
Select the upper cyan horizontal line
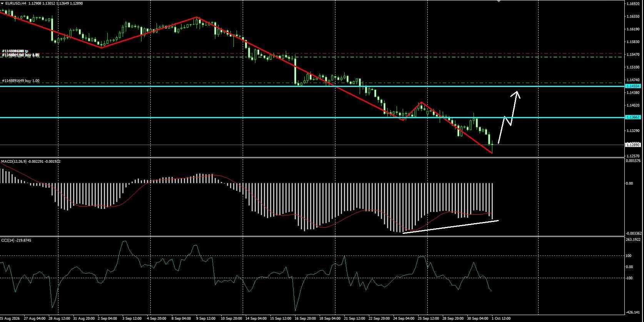pyautogui.click(x=312, y=86)
